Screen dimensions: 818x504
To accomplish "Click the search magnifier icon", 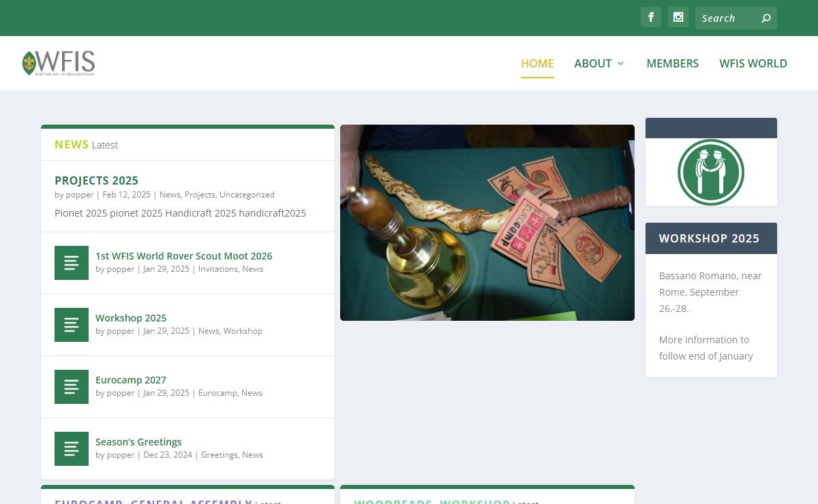I will [766, 18].
